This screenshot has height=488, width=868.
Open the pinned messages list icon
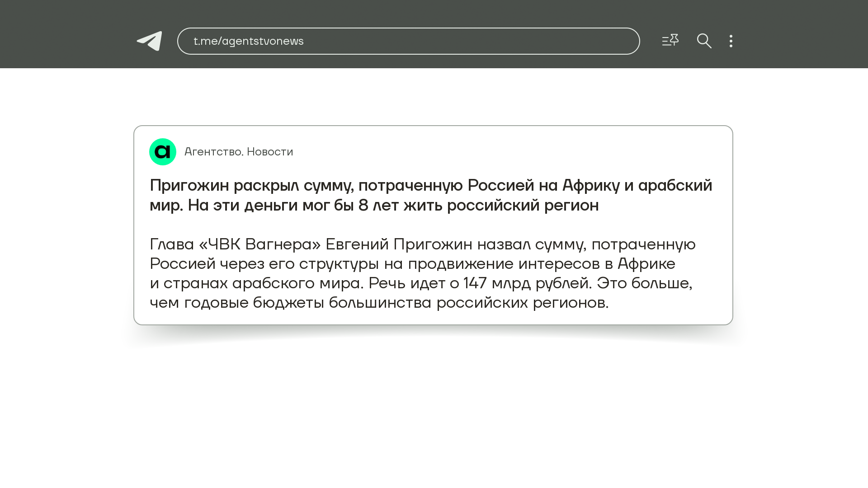(670, 41)
